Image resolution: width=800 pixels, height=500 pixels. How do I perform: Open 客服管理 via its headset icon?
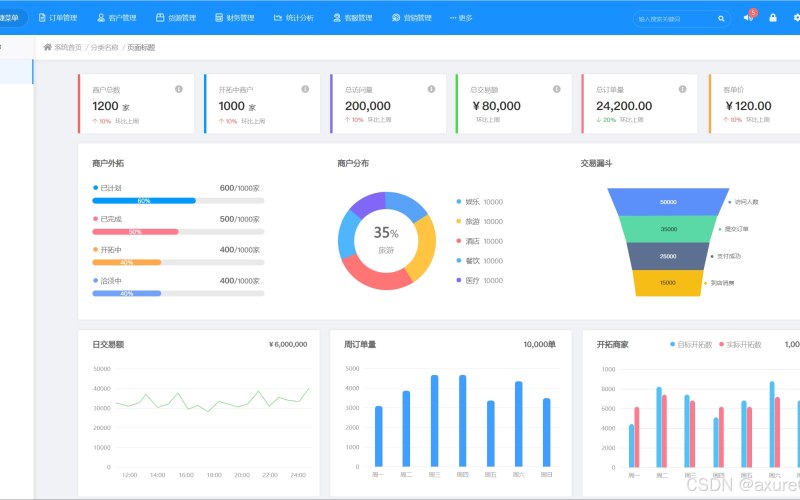[337, 17]
